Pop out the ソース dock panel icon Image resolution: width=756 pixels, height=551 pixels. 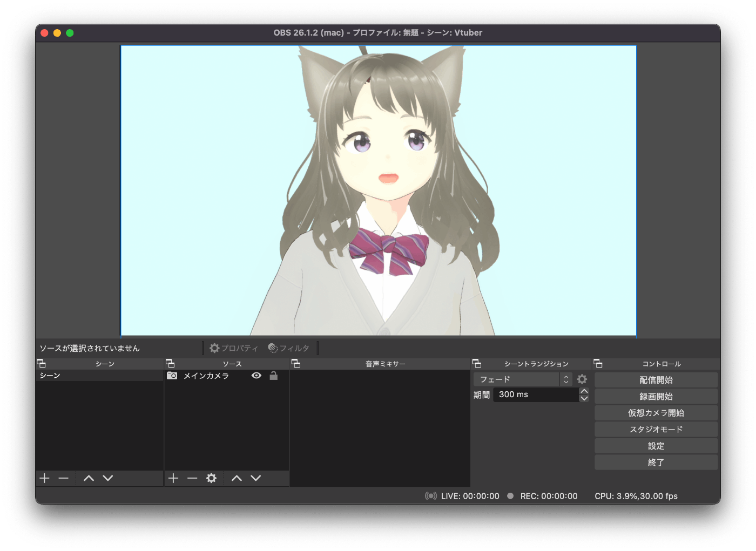[170, 364]
